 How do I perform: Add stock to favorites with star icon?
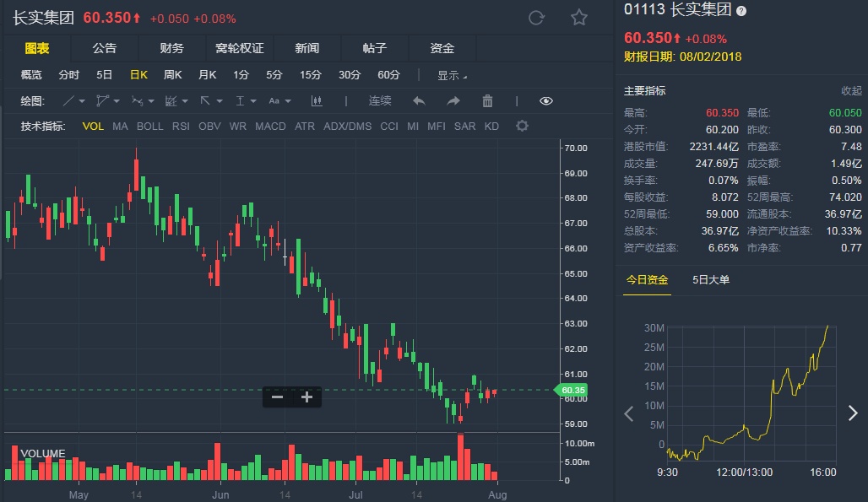pos(578,18)
